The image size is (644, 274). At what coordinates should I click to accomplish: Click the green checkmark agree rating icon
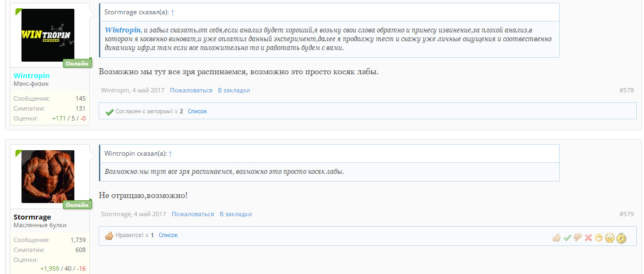[x=567, y=238]
